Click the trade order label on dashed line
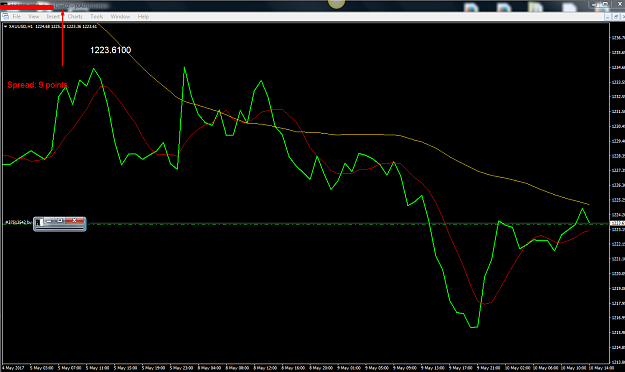Viewport: 625px width, 372px height. (x=18, y=222)
